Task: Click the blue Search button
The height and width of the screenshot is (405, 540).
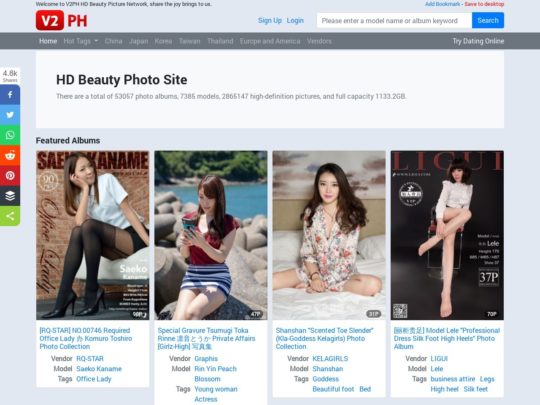Action: 488,20
